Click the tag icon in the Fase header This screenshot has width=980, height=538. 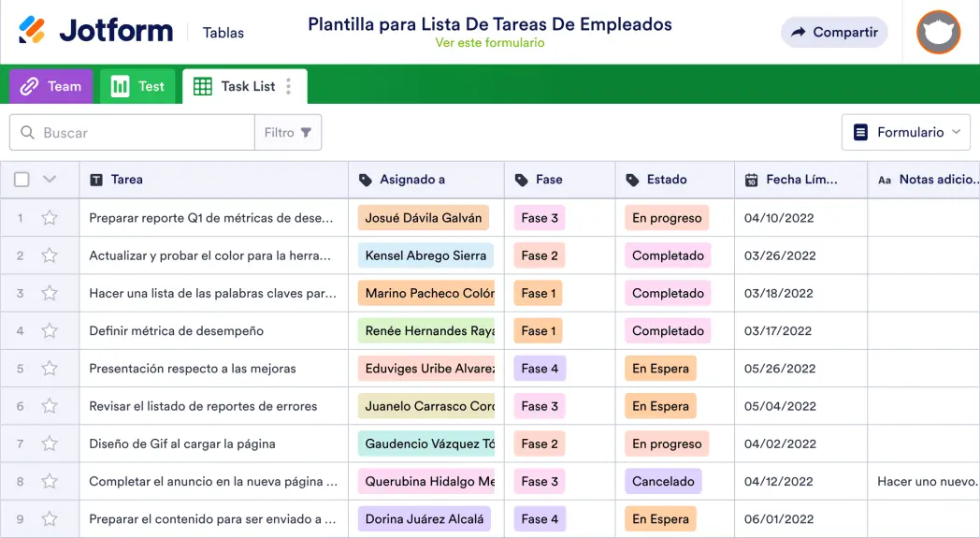[x=522, y=180]
